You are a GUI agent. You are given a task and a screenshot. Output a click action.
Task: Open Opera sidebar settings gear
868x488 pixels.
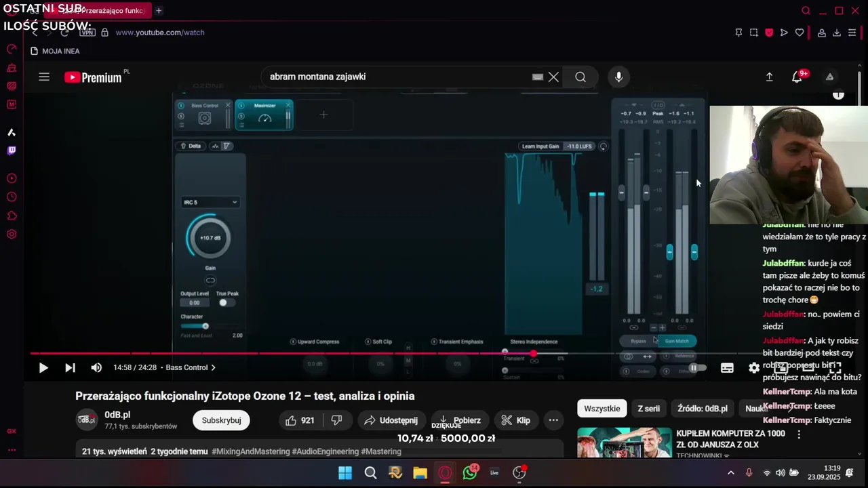(12, 235)
